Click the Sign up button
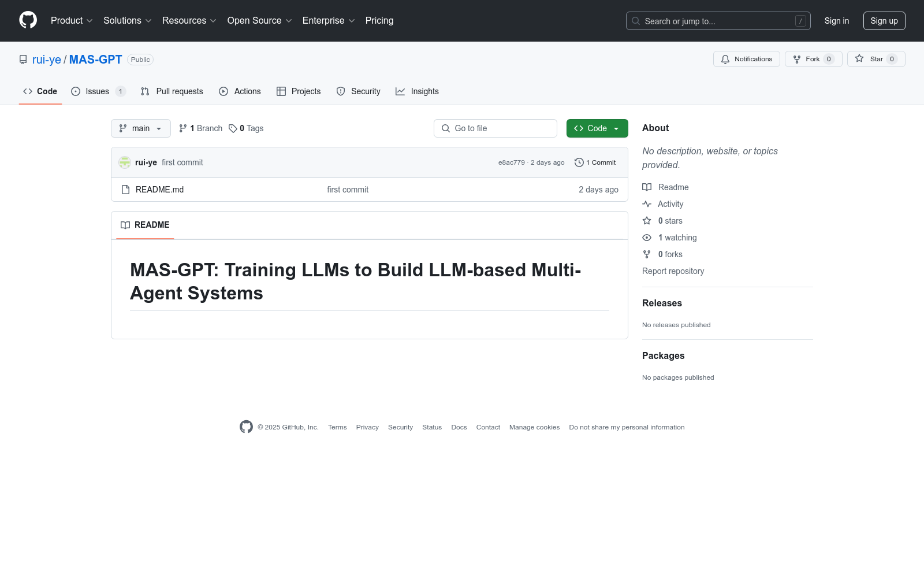924x578 pixels. coord(884,21)
